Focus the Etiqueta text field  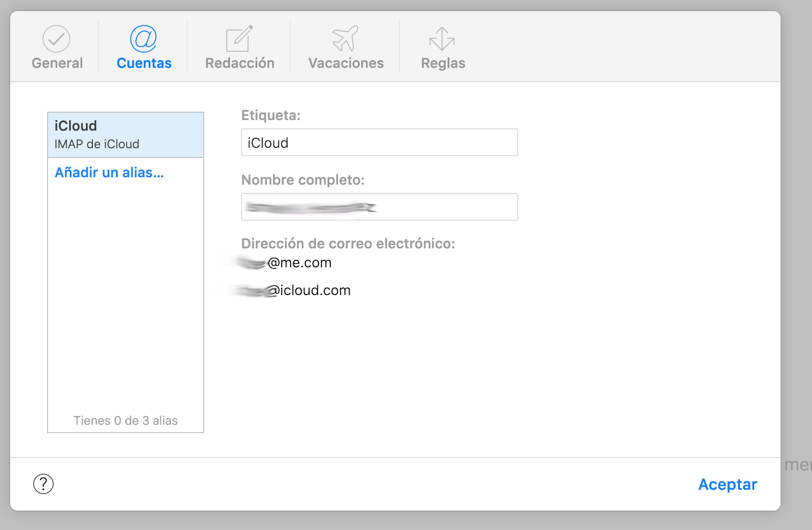tap(379, 143)
